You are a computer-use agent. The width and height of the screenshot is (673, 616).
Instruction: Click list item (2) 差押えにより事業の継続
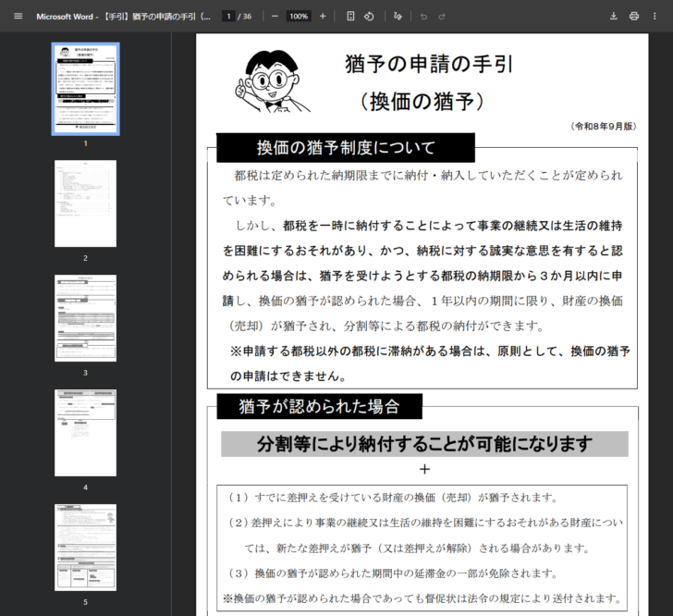425,536
